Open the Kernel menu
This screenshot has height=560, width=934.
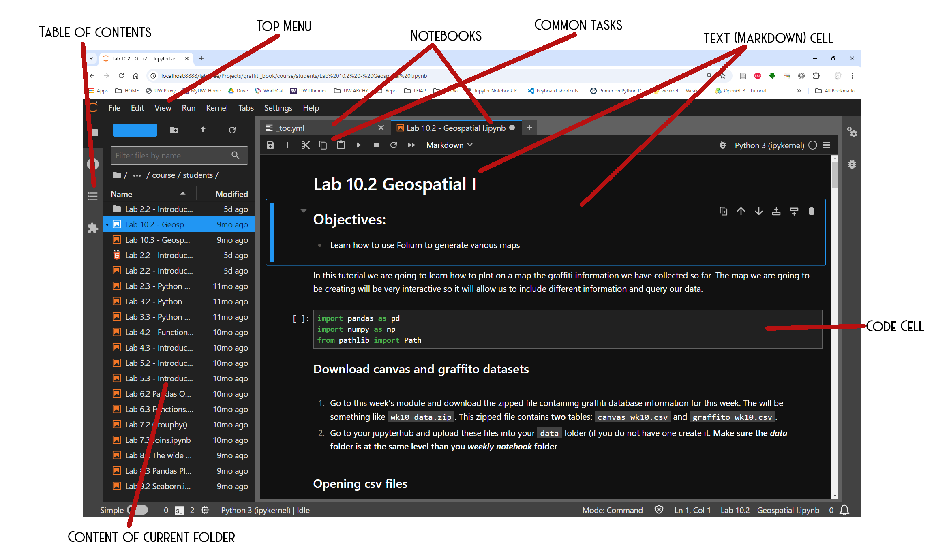pos(216,108)
